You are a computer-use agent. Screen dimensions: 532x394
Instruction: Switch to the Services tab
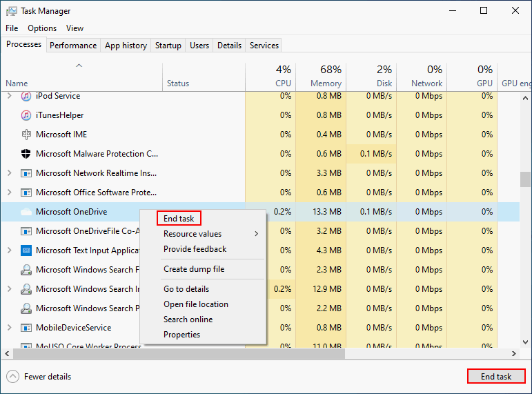pos(264,46)
